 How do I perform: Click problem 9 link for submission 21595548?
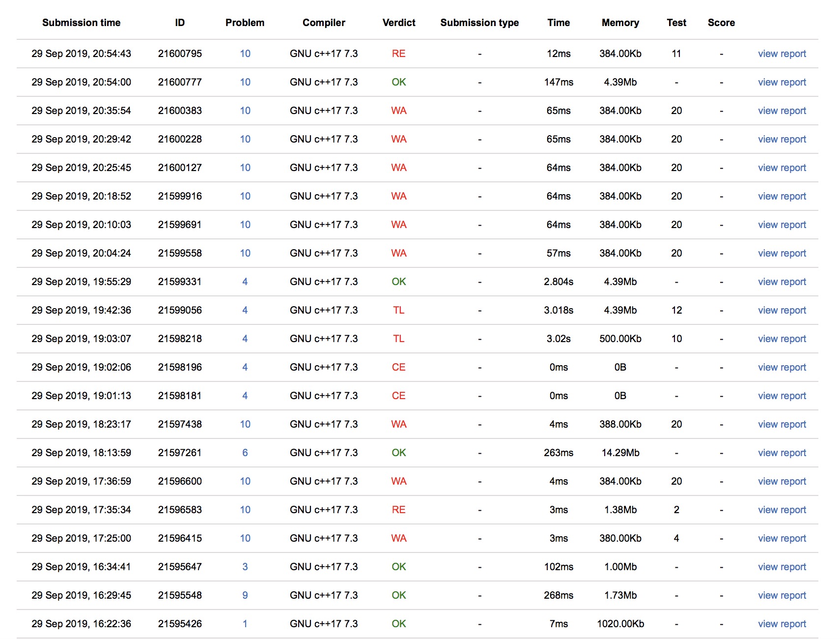245,595
